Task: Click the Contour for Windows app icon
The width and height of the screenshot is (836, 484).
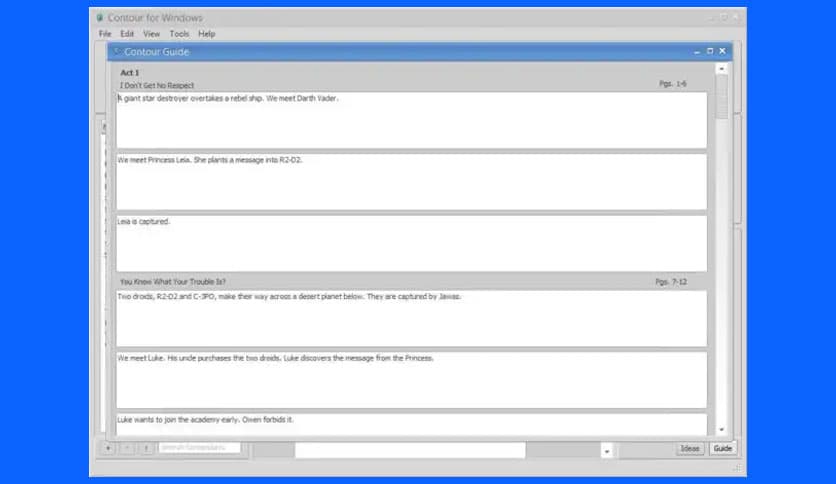Action: coord(100,18)
